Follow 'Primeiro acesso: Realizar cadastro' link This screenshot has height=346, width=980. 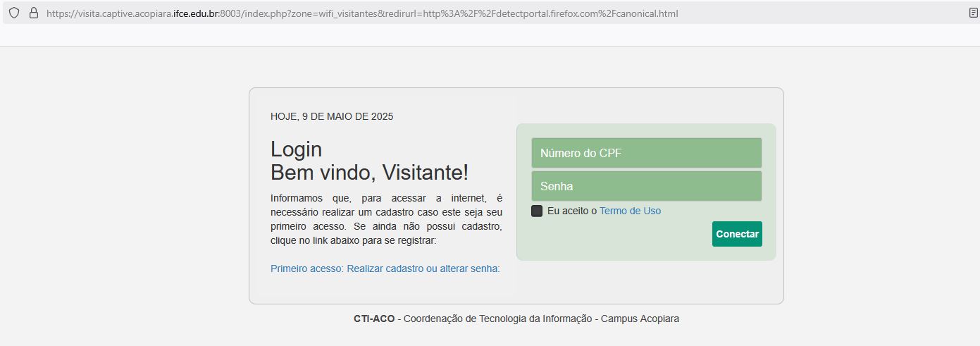385,268
